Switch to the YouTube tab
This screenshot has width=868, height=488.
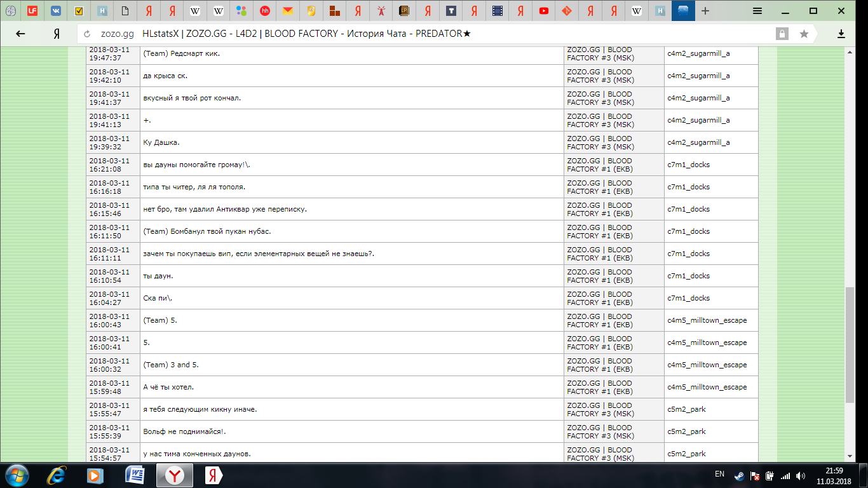543,11
